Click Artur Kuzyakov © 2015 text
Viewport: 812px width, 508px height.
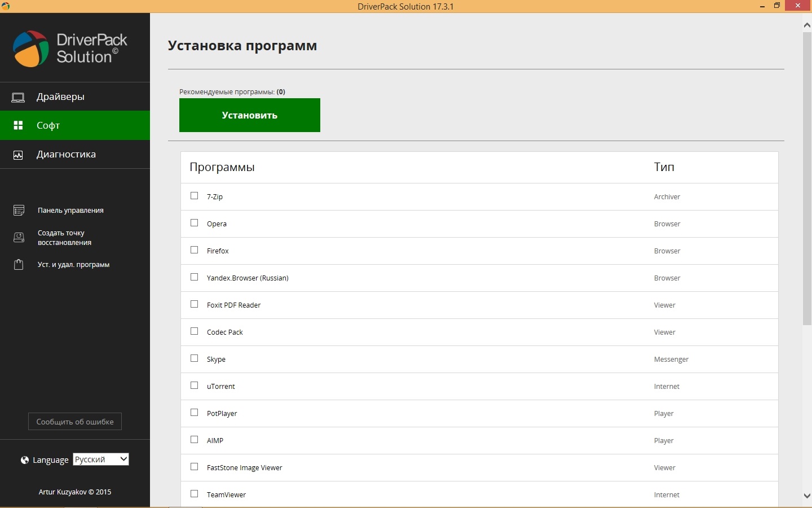coord(75,492)
